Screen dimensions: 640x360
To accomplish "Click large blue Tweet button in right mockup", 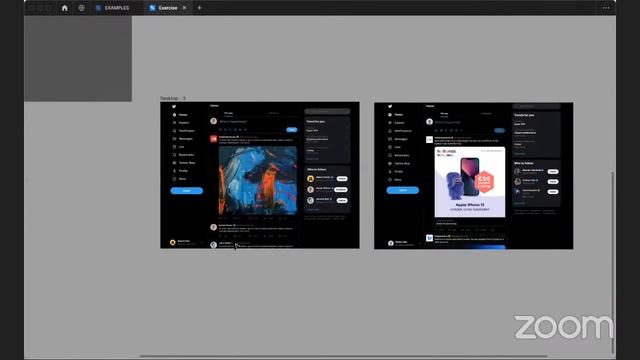I will pyautogui.click(x=402, y=190).
